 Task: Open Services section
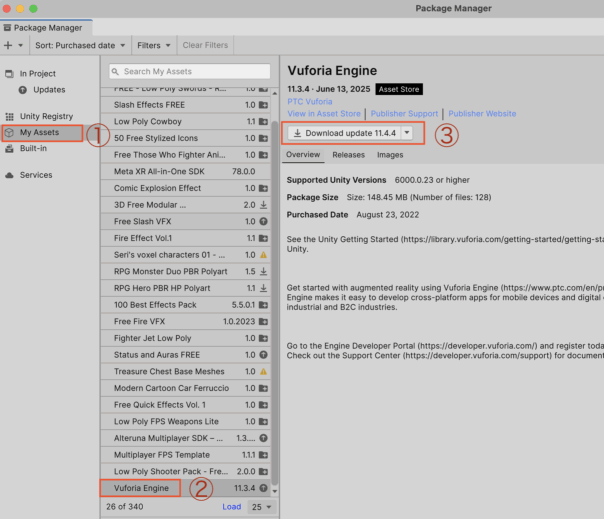pos(36,175)
